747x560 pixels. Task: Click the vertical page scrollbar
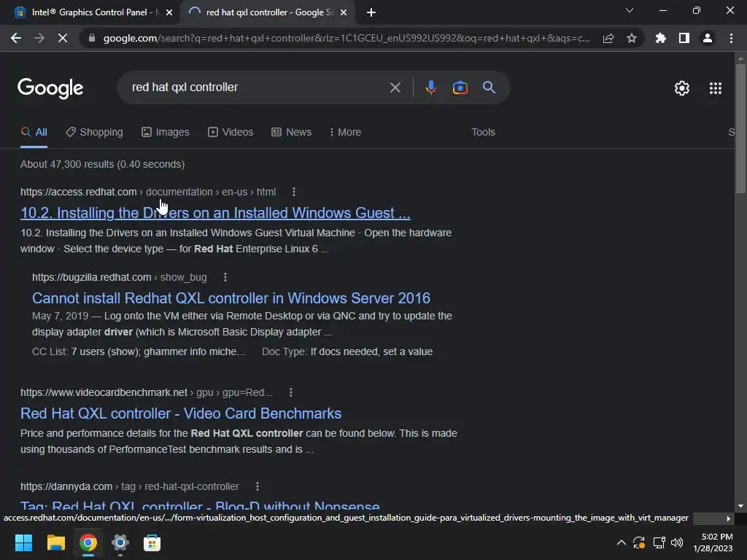click(x=740, y=128)
